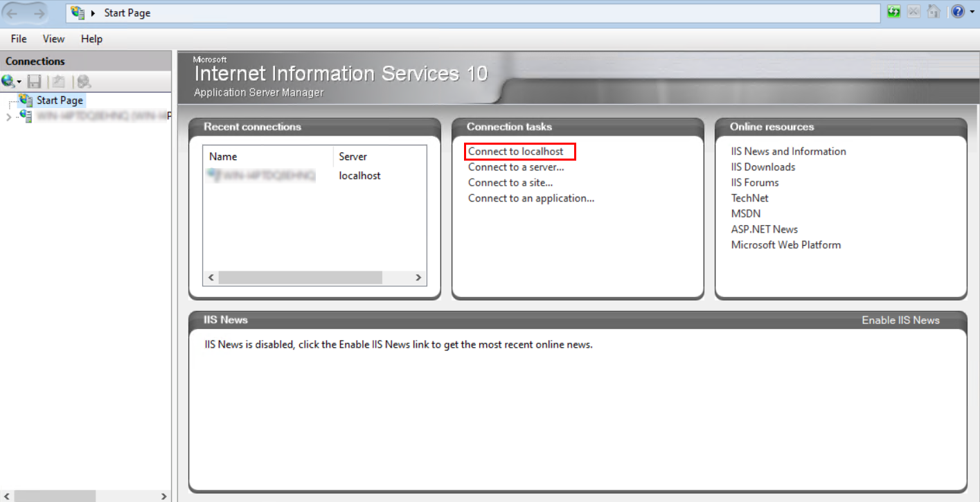Expand the blurred server node in Connections tree
This screenshot has height=502, width=980.
(x=8, y=117)
